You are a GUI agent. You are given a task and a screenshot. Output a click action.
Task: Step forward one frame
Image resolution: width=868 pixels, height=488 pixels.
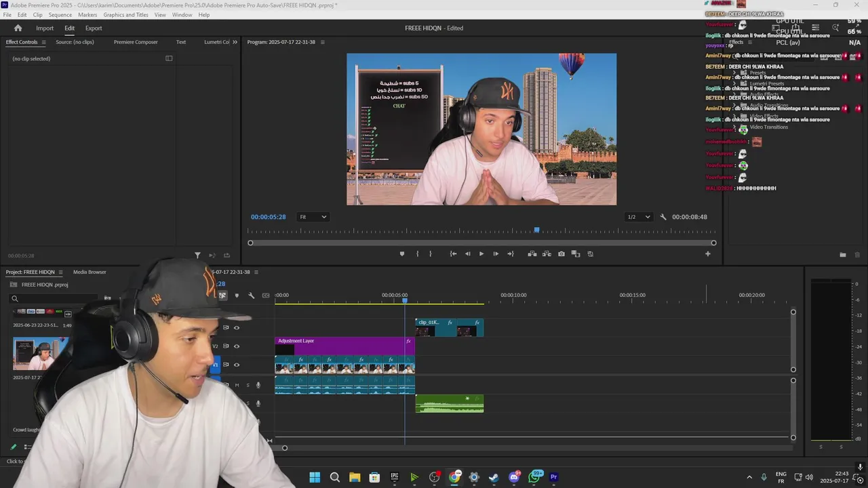coord(496,253)
